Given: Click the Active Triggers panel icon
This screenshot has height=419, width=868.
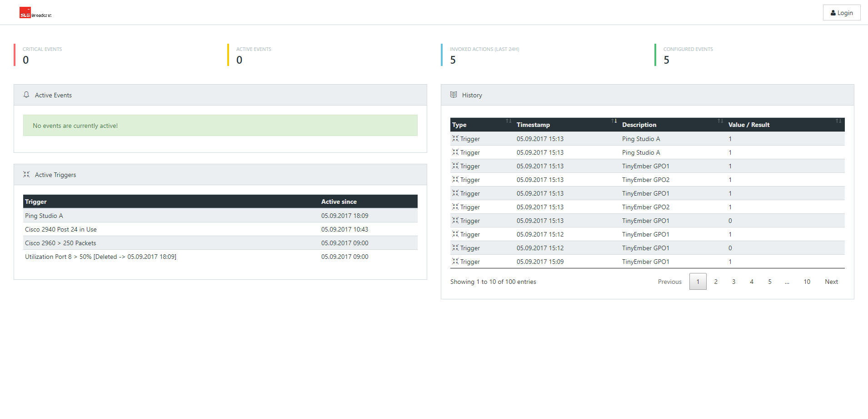Looking at the screenshot, I should point(26,174).
